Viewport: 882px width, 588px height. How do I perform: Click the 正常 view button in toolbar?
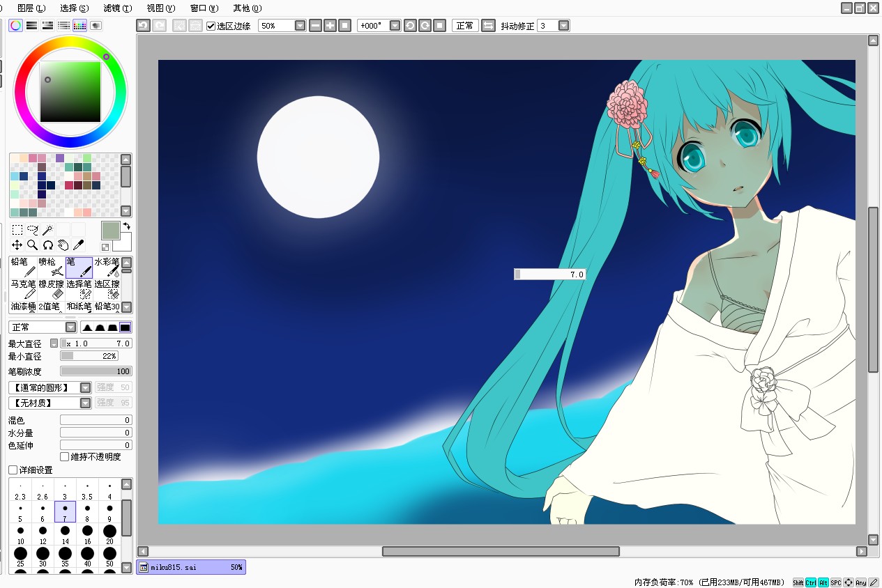[x=465, y=26]
